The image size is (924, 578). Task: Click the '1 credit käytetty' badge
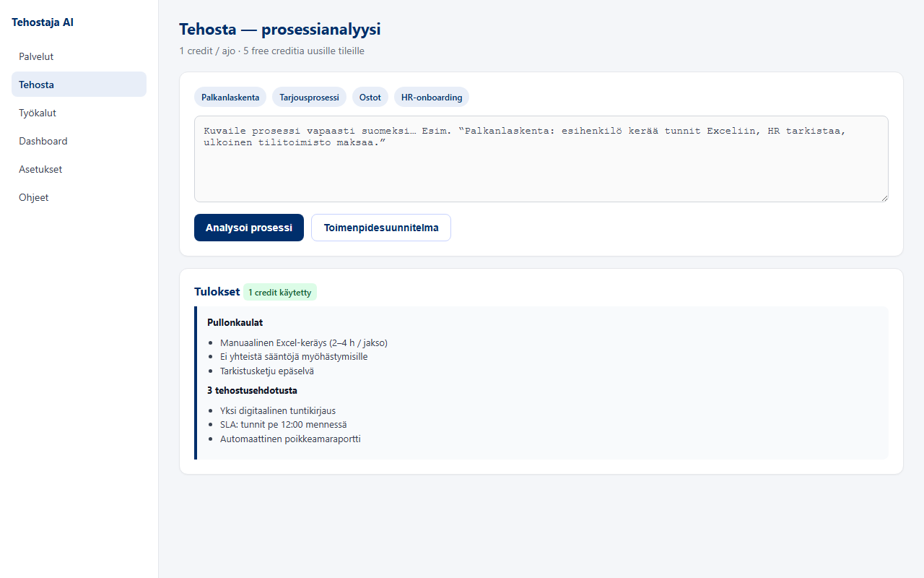280,293
